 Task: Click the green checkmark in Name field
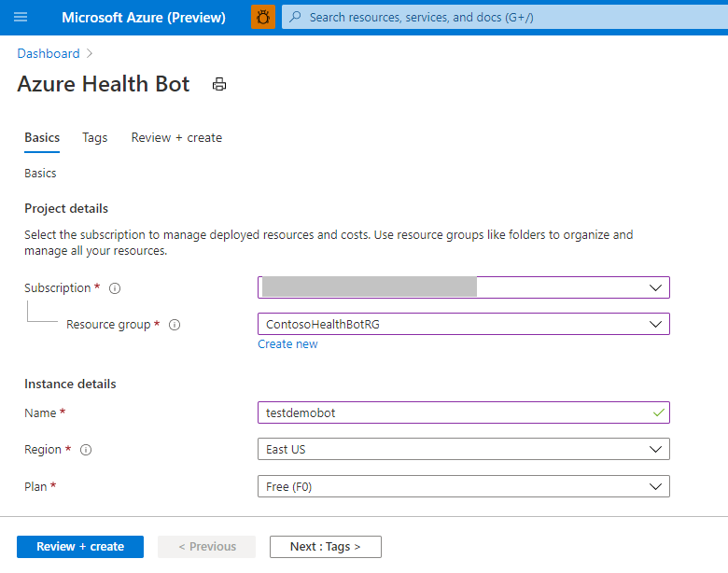[x=658, y=412]
